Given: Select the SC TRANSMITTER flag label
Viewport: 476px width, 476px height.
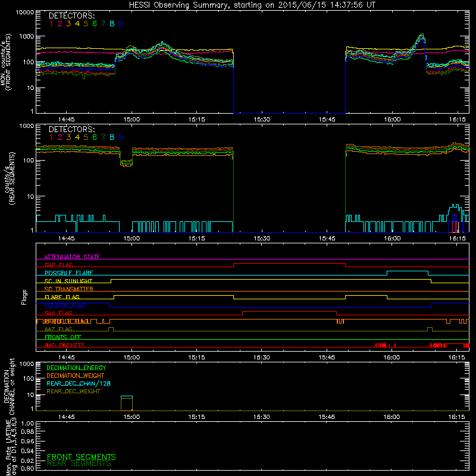Looking at the screenshot, I should click(x=69, y=289).
